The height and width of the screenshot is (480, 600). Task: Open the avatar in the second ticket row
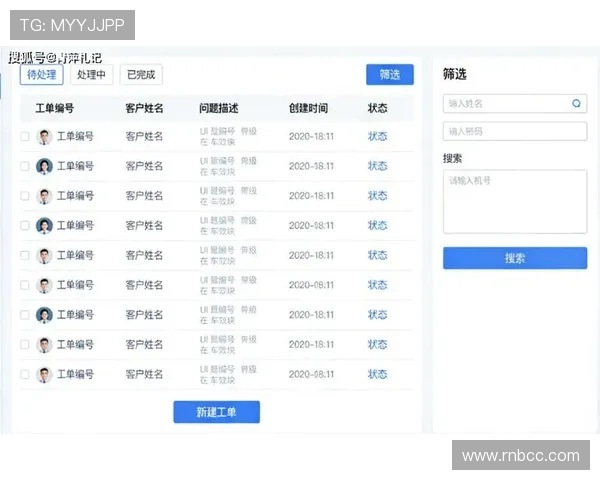coord(44,166)
